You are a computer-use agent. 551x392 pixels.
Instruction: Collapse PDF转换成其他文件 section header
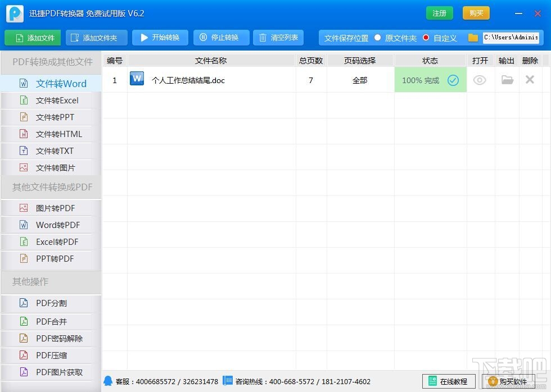coord(51,62)
